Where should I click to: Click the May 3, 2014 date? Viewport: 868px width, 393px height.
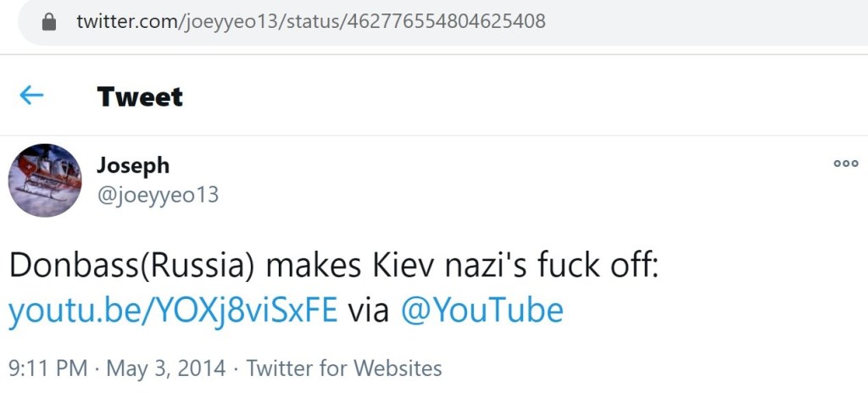click(x=165, y=368)
